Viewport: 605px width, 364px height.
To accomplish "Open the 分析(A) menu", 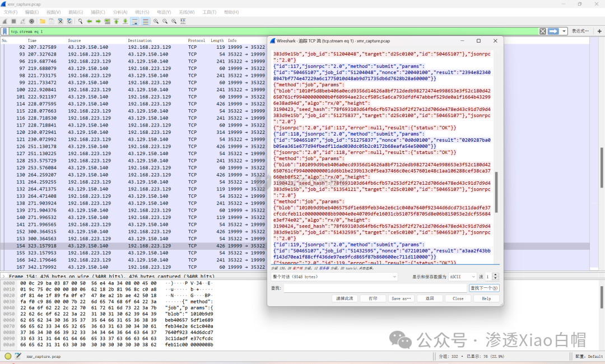I will 120,12.
